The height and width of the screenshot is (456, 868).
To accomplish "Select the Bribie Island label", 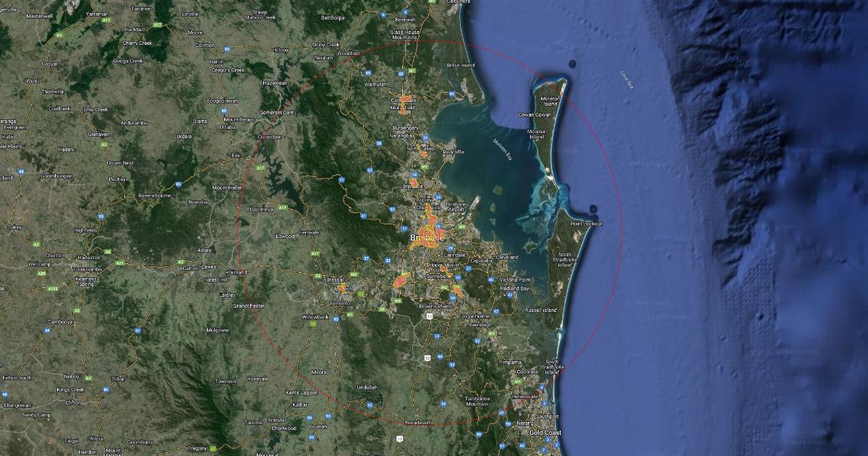I will click(x=460, y=64).
